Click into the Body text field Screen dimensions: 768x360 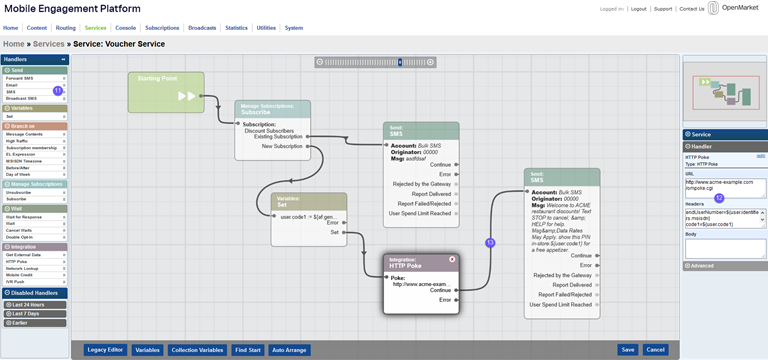point(725,248)
